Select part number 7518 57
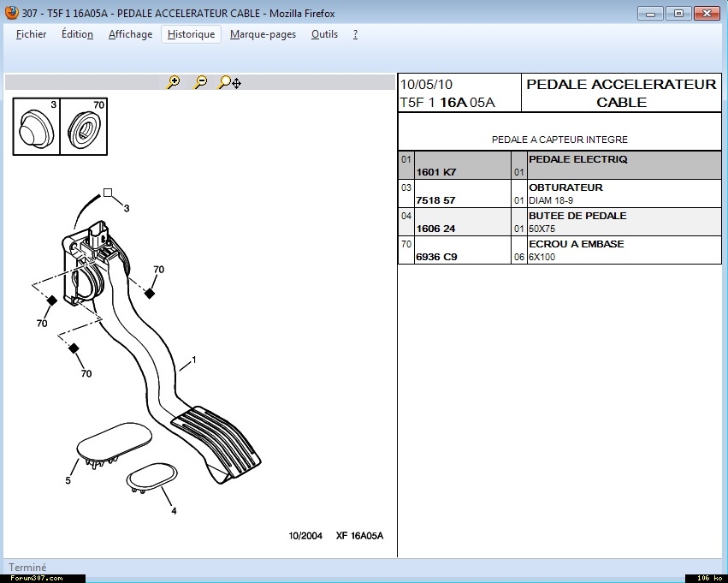This screenshot has height=583, width=728. [435, 200]
